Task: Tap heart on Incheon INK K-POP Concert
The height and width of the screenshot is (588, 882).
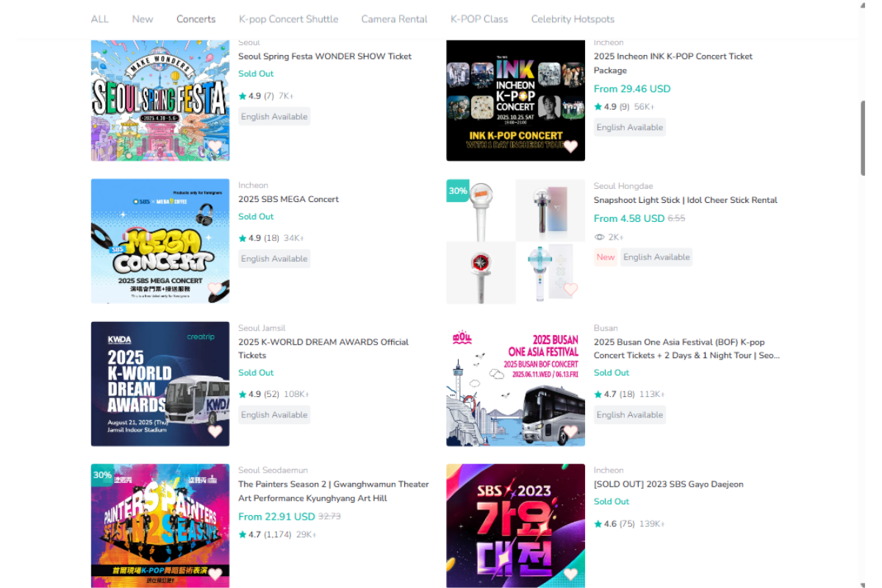Action: pyautogui.click(x=570, y=146)
